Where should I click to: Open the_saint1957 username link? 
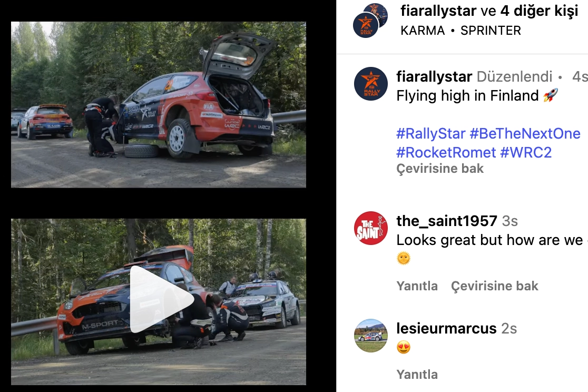[447, 221]
